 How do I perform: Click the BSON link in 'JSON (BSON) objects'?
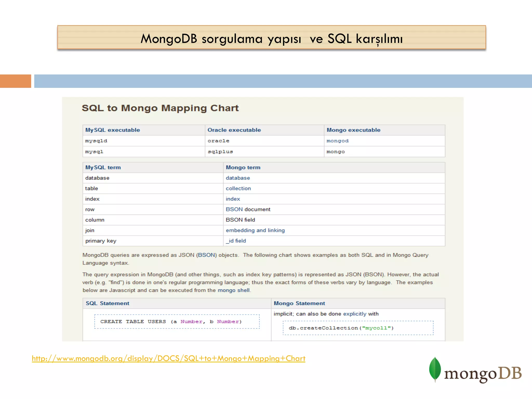(x=207, y=255)
